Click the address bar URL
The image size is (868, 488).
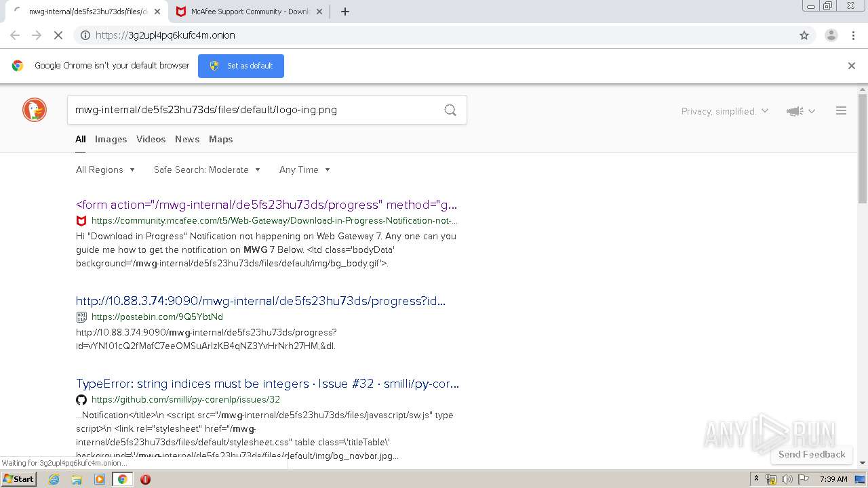(165, 35)
